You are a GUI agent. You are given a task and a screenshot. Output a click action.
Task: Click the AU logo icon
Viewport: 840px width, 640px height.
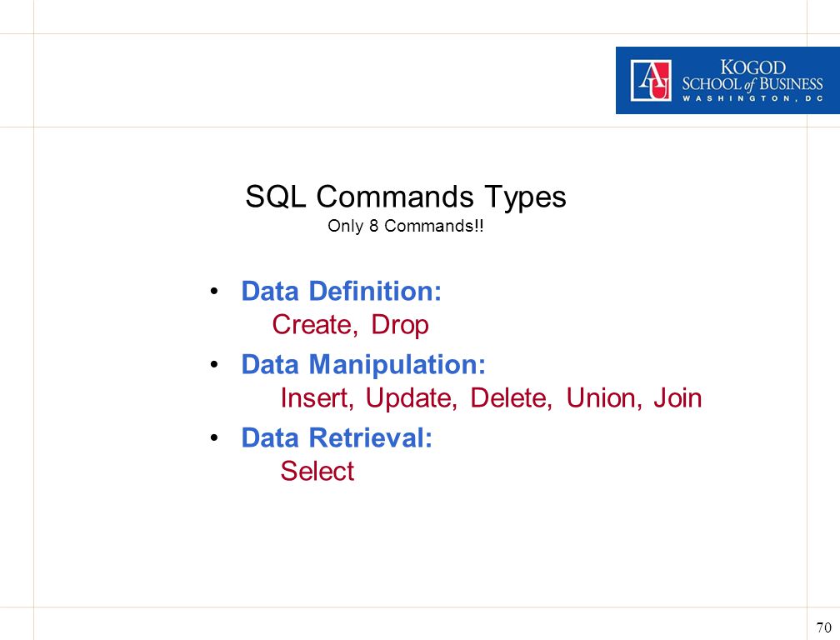point(651,80)
